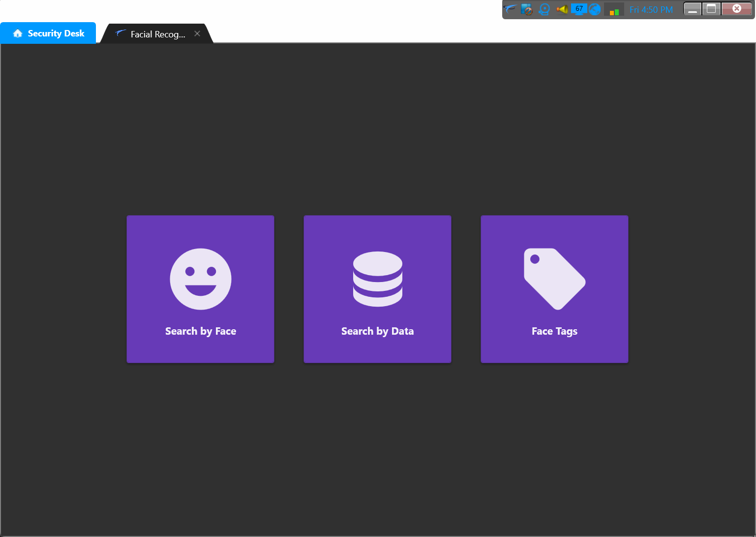Click the home icon on Security Desk tab
Screen dimensions: 756x537
point(18,33)
